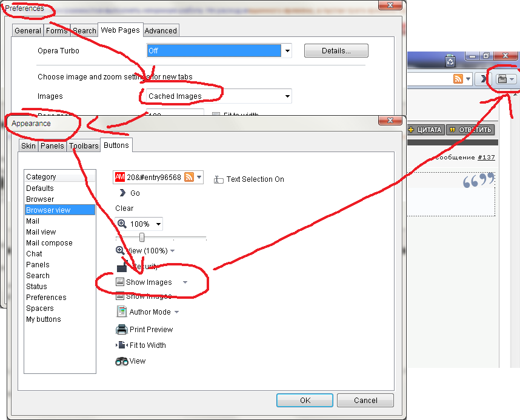Click the Clear button label
Viewport: 520px width, 420px height.
(124, 208)
